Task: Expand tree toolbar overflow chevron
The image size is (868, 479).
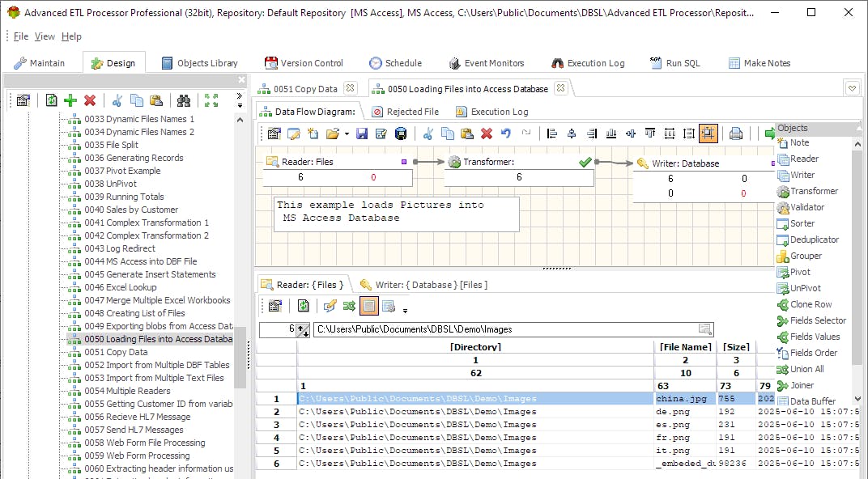Action: (x=240, y=95)
